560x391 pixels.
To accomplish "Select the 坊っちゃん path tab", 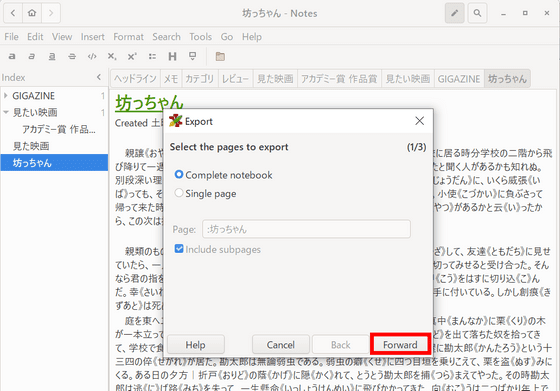I will coord(507,79).
